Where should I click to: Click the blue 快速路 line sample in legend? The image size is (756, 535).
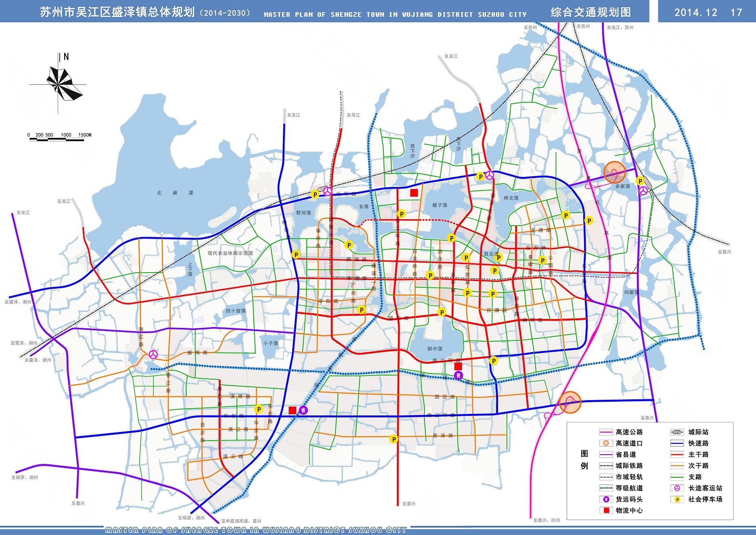677,443
